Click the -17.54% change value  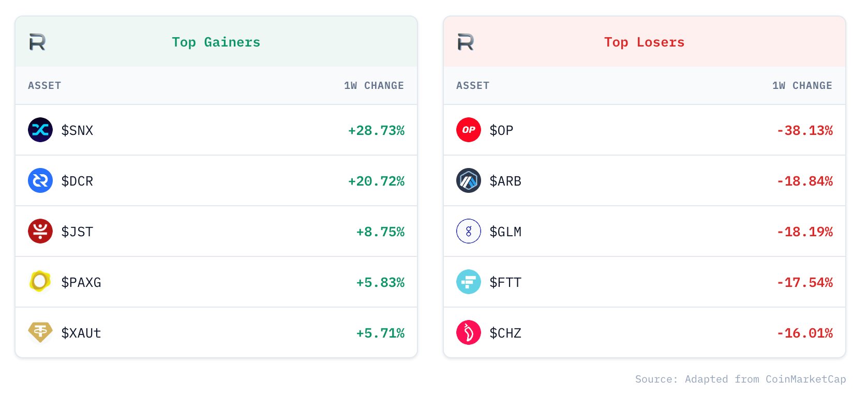coord(805,282)
